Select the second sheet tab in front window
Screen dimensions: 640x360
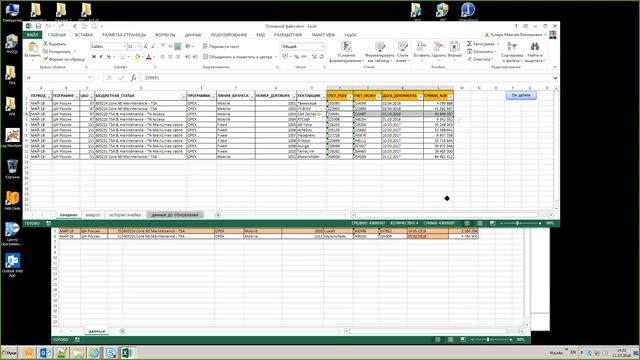tap(93, 215)
